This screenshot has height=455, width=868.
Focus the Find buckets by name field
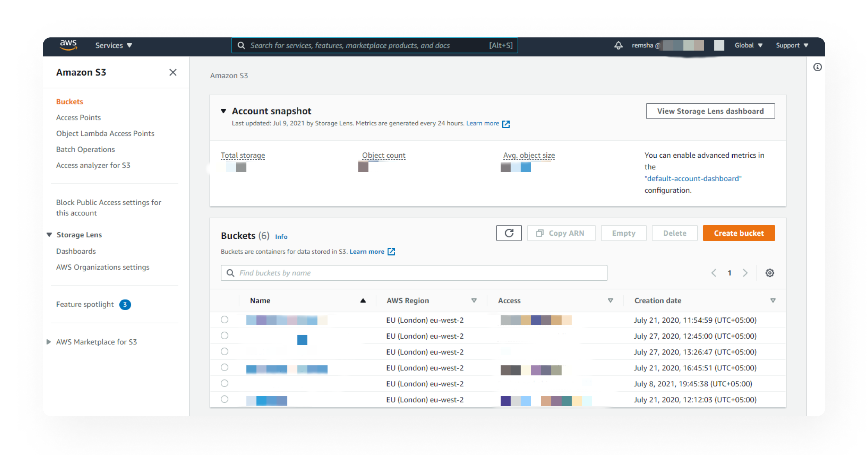(x=414, y=273)
